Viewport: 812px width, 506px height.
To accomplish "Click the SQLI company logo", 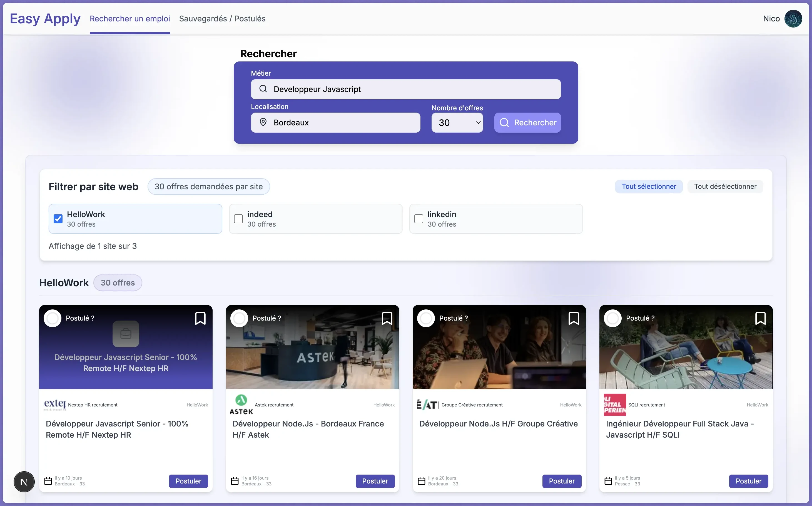I will (x=615, y=405).
